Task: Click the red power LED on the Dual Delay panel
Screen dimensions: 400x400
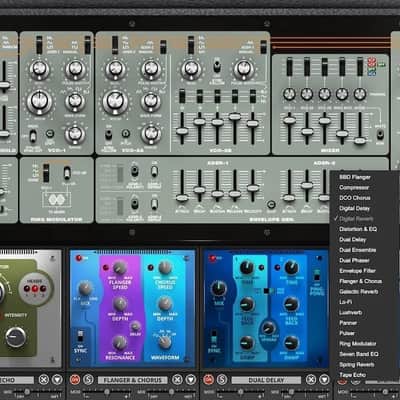Action: pyautogui.click(x=212, y=258)
